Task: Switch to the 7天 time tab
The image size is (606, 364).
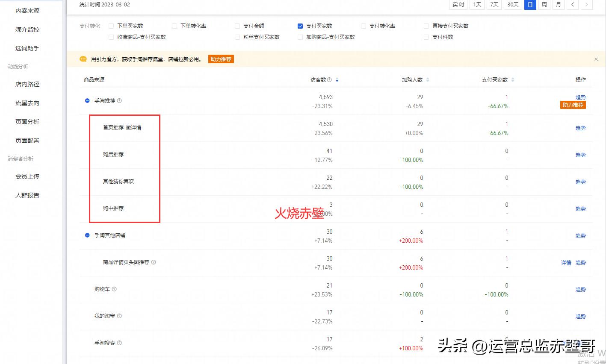Action: pos(494,5)
